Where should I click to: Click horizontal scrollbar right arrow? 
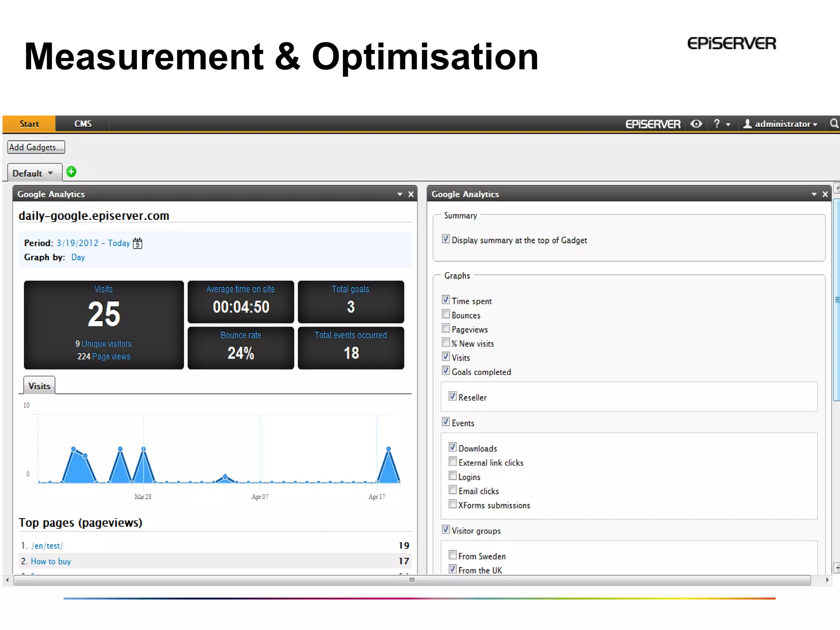[x=827, y=580]
